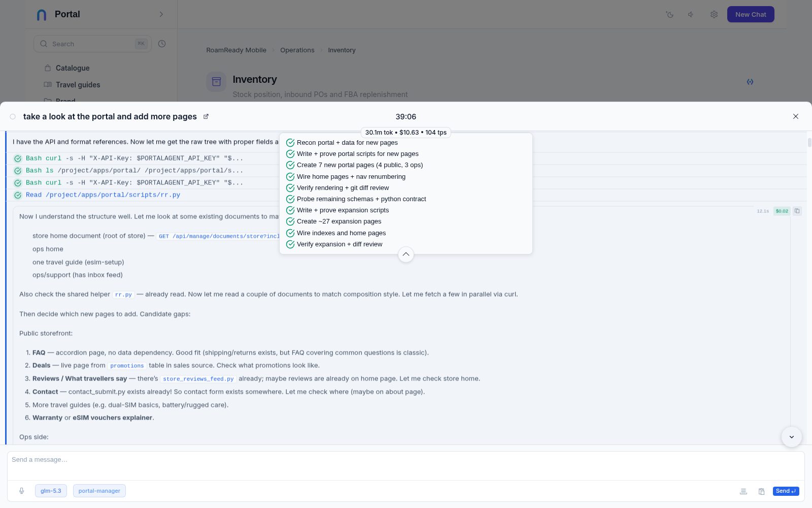Click the 30.1m tok usage stats pill
Viewport: 812px width, 508px height.
[x=406, y=133]
